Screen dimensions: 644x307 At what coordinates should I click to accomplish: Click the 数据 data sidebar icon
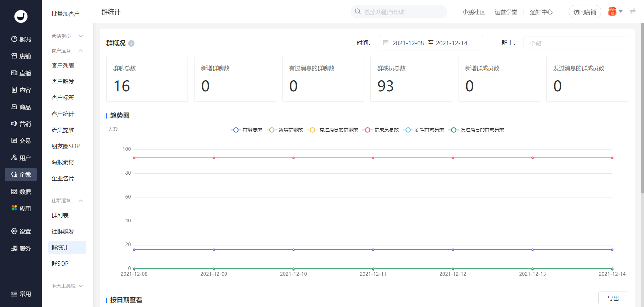point(14,191)
